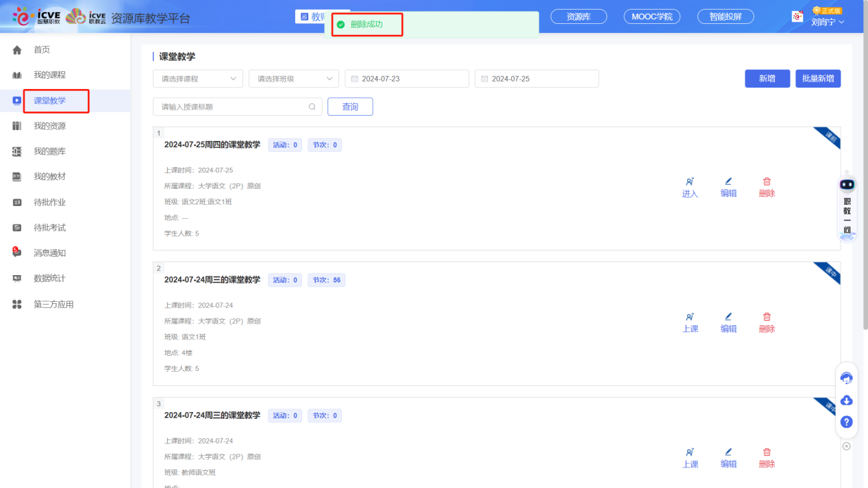Screen dimensions: 868x488
Task: Click the home icon in sidebar
Action: pos(17,50)
